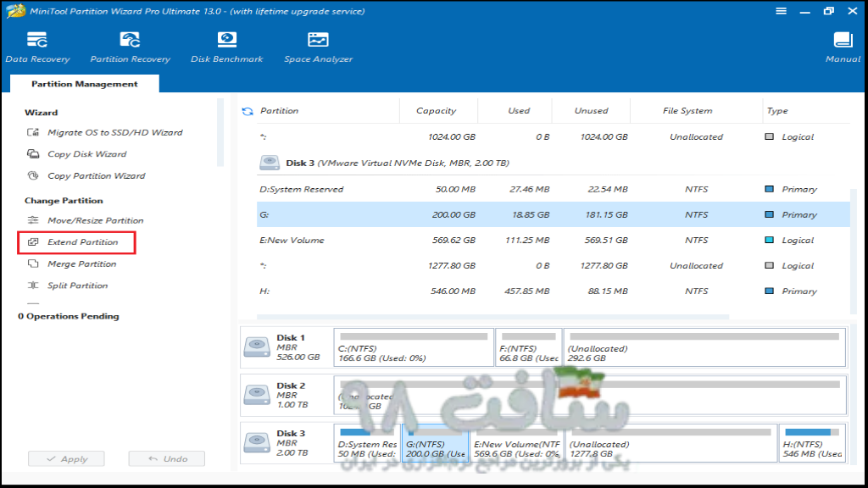This screenshot has width=868, height=488.
Task: Select G: 200.00 GB partition row
Action: pyautogui.click(x=554, y=214)
